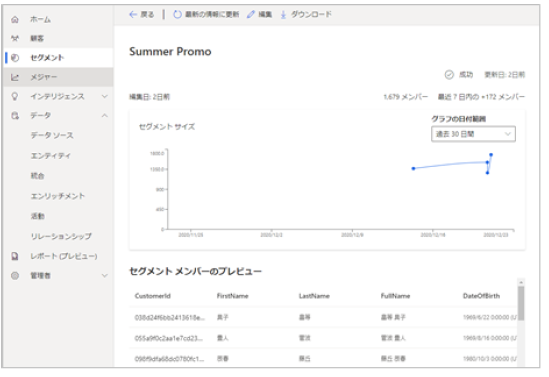Click the 2020/12/9 axis label
This screenshot has height=377, width=549.
coord(352,235)
